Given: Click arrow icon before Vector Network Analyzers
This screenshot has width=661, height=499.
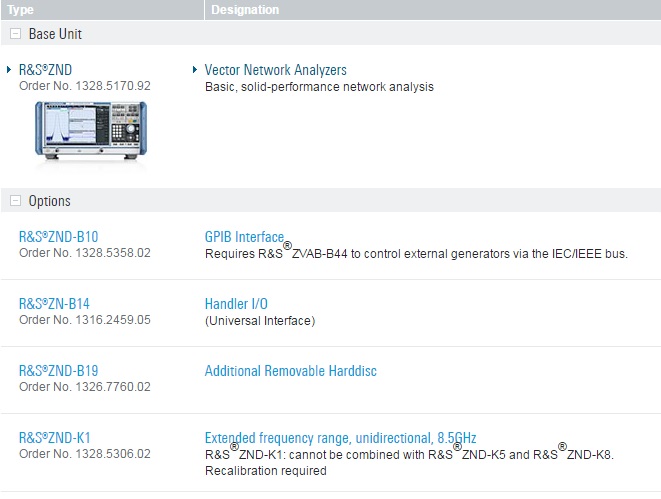Looking at the screenshot, I should pyautogui.click(x=195, y=70).
